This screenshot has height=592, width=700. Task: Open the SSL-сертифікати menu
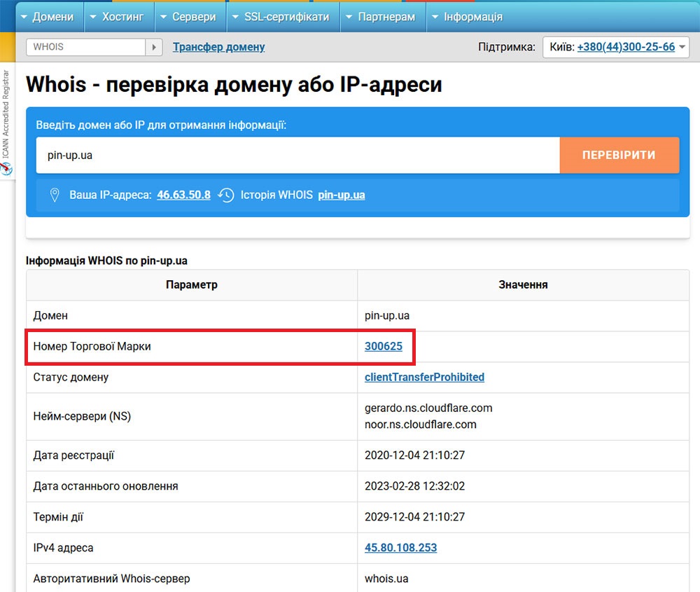(279, 17)
